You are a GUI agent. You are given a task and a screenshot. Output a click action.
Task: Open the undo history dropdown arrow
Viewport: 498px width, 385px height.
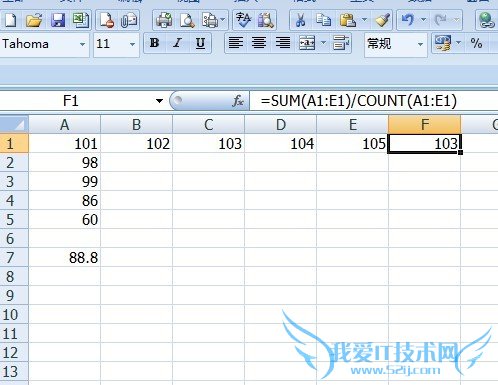pyautogui.click(x=423, y=20)
